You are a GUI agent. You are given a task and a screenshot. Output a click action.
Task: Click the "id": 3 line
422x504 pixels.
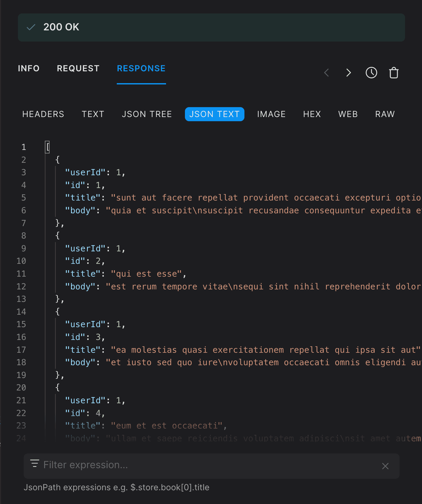85,337
